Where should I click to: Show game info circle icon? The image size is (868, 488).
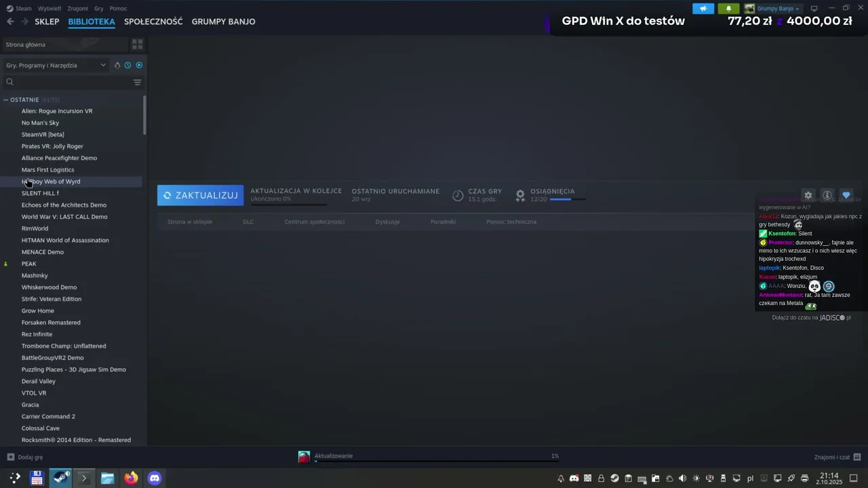827,195
